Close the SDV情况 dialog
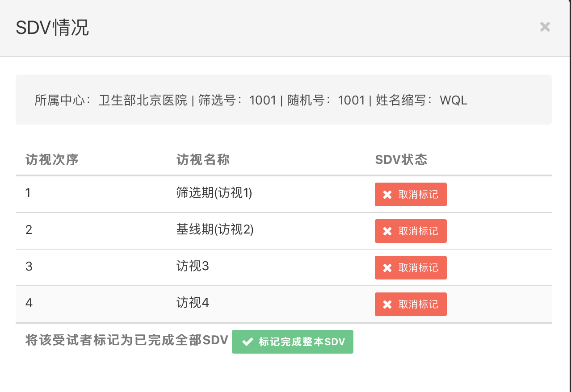Image resolution: width=571 pixels, height=392 pixels. [x=545, y=27]
